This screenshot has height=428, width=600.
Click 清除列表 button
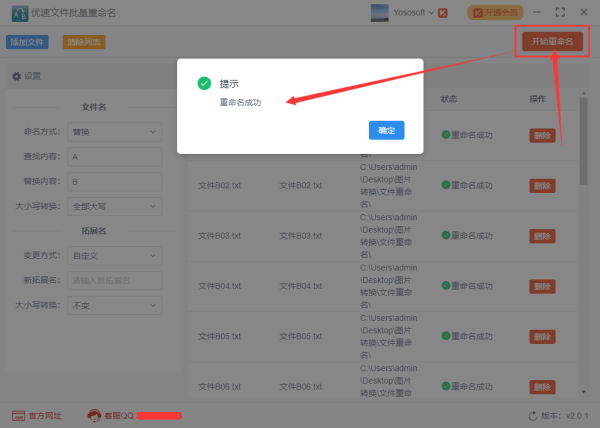pyautogui.click(x=84, y=42)
